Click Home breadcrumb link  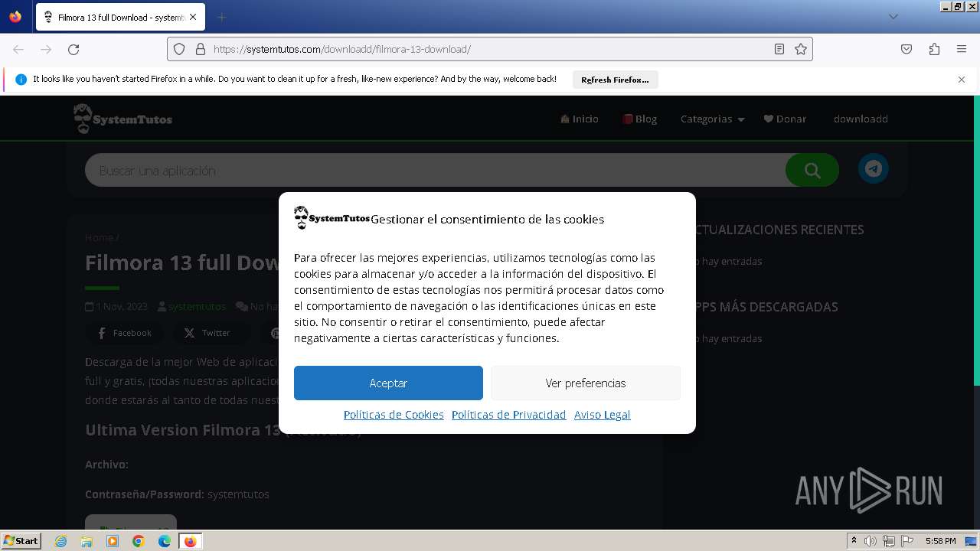coord(99,237)
